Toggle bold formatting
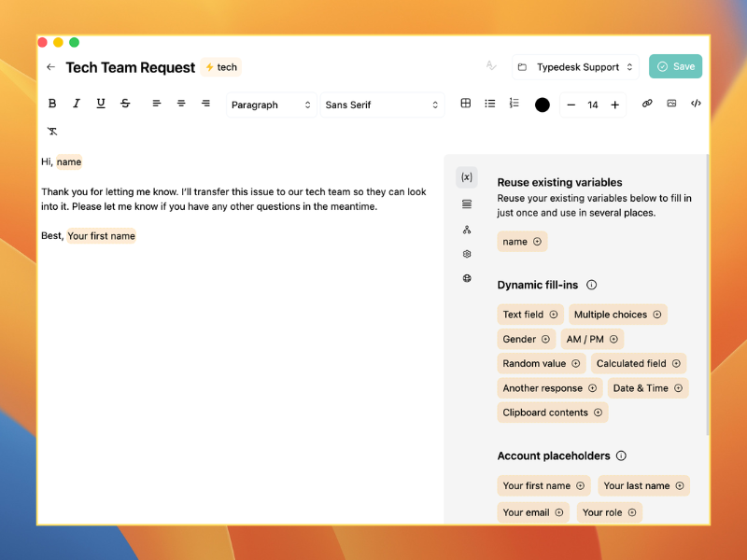 [x=52, y=104]
